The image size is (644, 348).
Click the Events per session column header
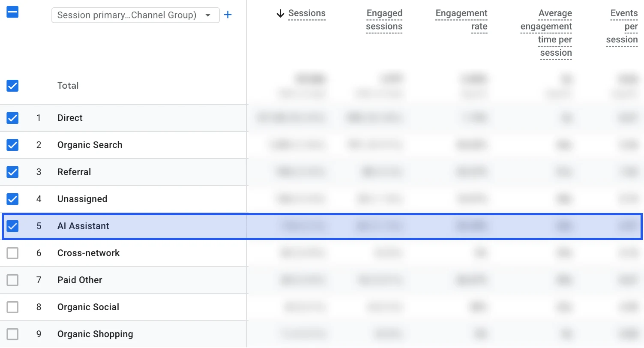coord(622,27)
